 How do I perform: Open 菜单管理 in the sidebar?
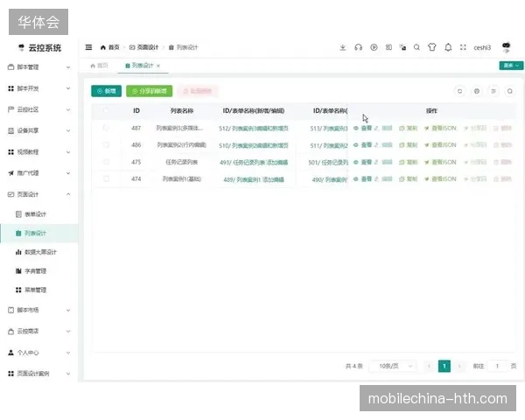[x=39, y=290]
